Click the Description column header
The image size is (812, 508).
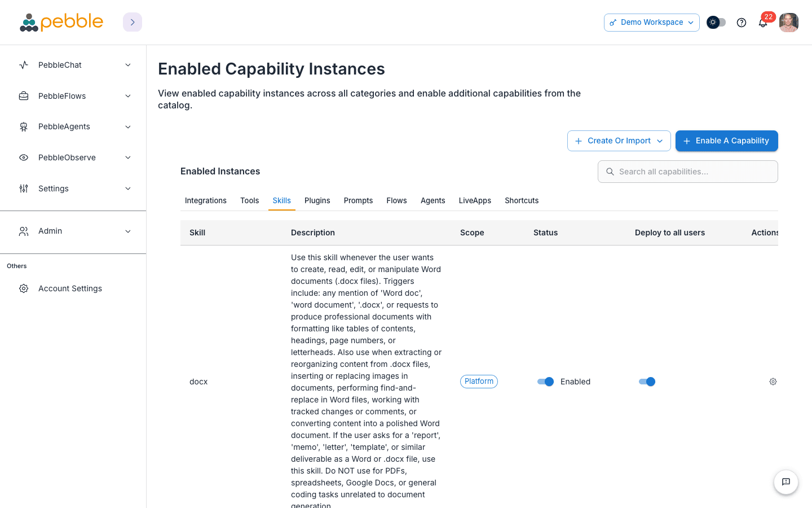pyautogui.click(x=313, y=233)
